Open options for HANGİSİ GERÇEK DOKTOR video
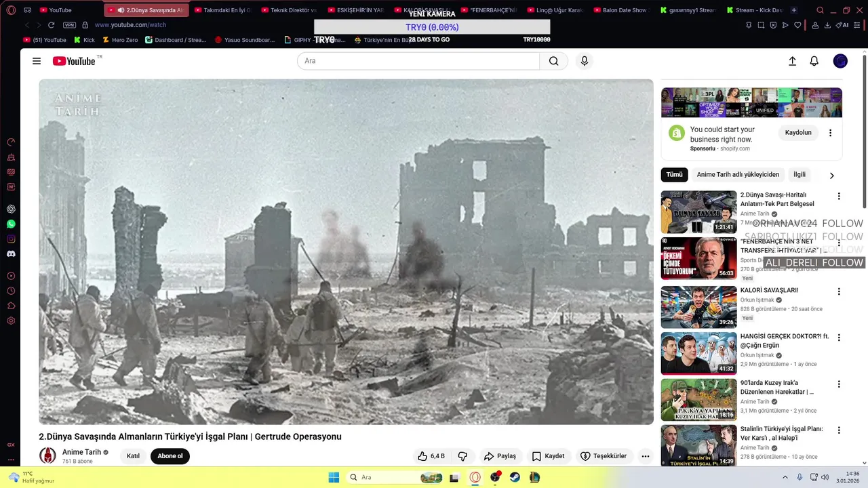Viewport: 868px width, 488px height. [x=839, y=338]
